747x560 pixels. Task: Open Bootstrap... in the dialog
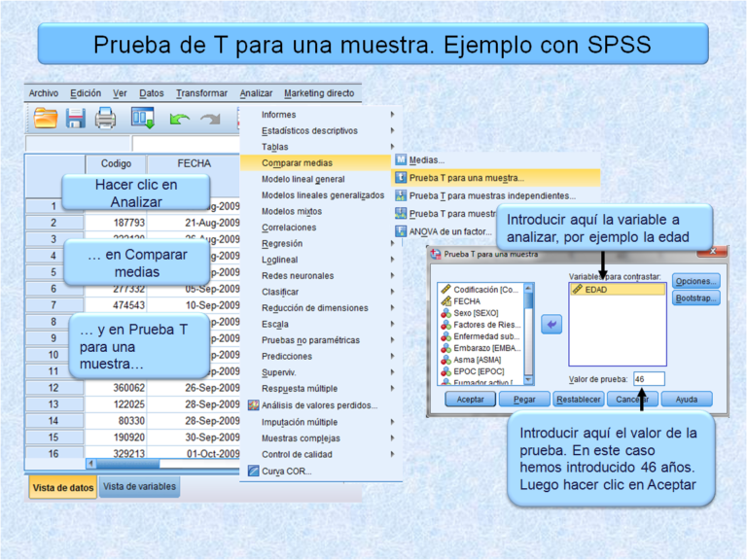pyautogui.click(x=696, y=298)
